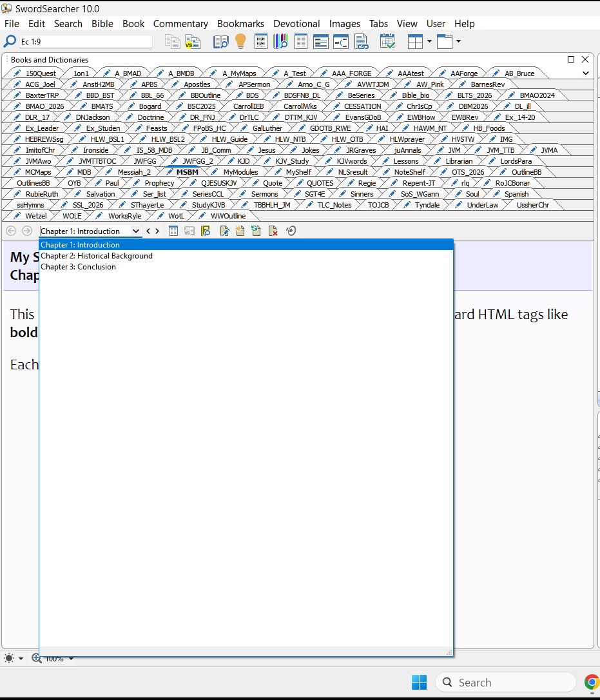Click the delete entry icon with red X
Screen dimensions: 600x700
(x=273, y=231)
